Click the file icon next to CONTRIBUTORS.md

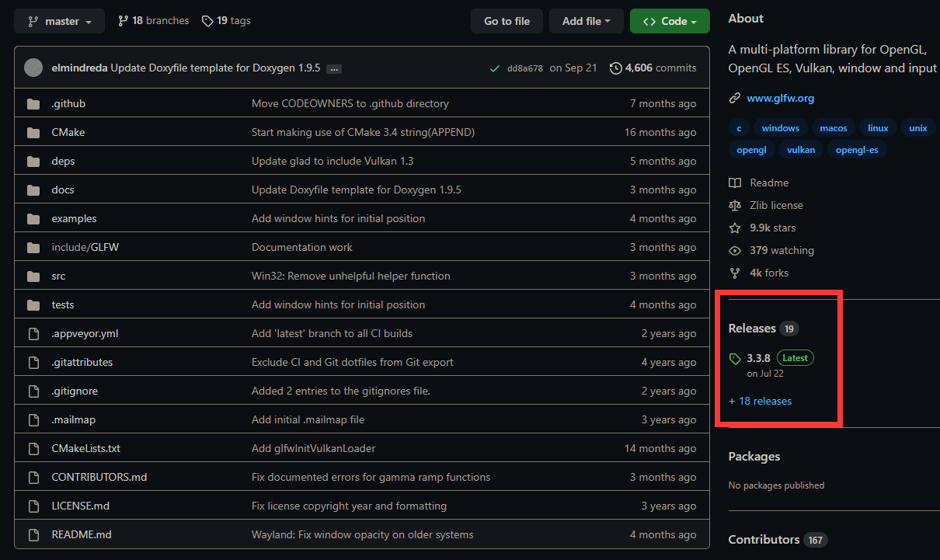[x=33, y=477]
